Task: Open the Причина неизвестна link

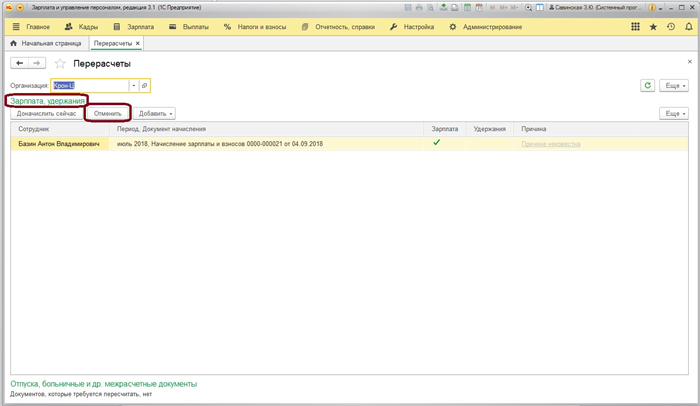Action: [x=551, y=144]
